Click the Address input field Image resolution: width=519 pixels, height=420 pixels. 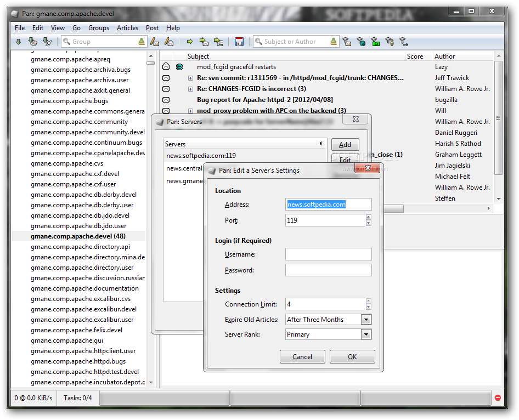[x=328, y=205]
